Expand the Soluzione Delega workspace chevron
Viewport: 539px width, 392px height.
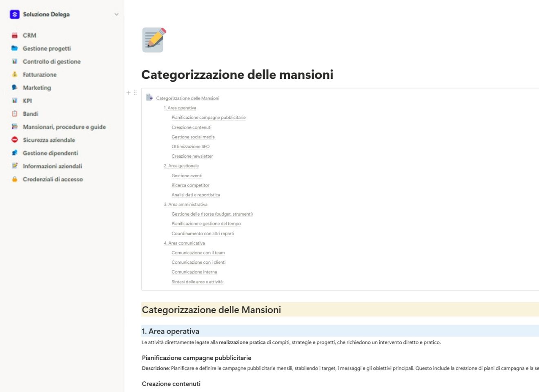[117, 14]
